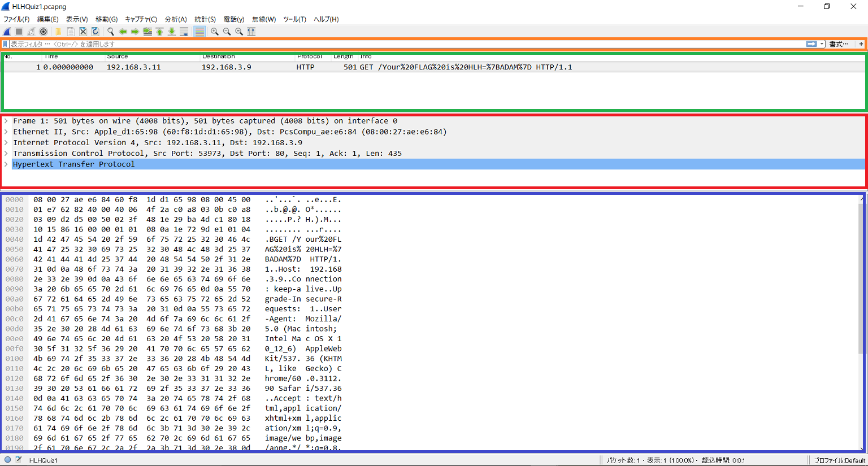Edit capture file comment via pencil icon
Image resolution: width=868 pixels, height=466 pixels.
pyautogui.click(x=19, y=460)
